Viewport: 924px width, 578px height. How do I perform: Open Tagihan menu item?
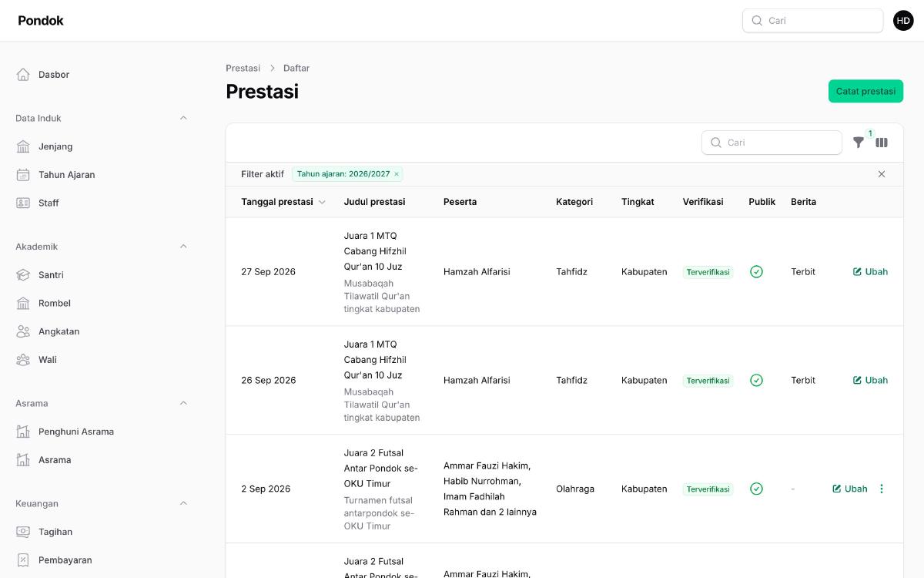coord(102,532)
